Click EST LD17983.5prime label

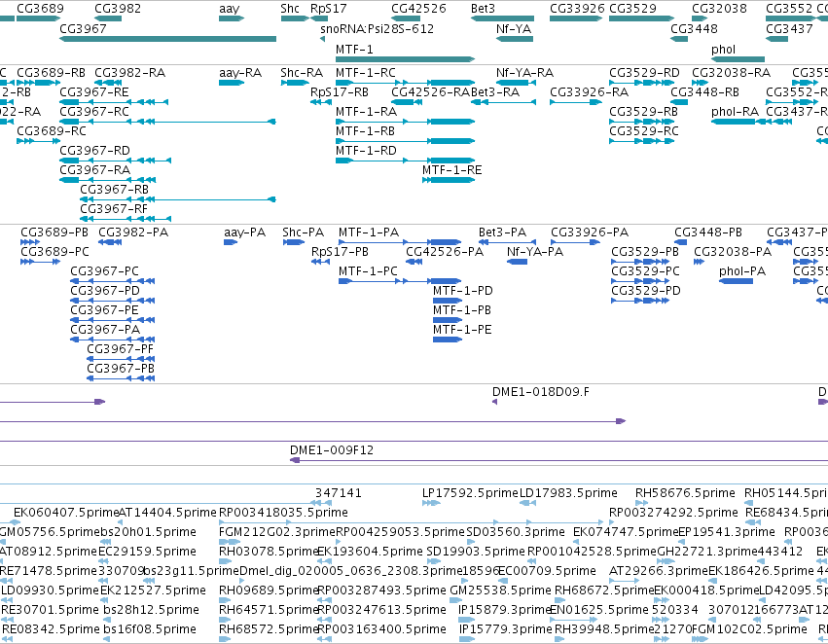[x=569, y=493]
